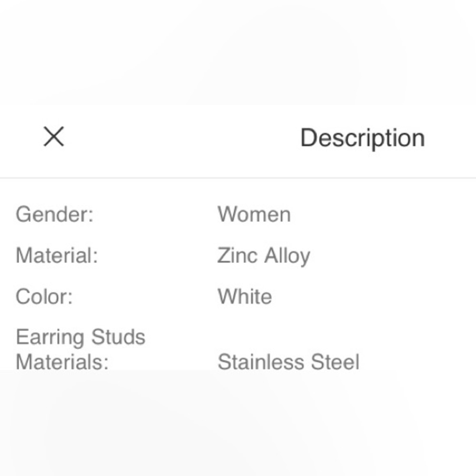Image resolution: width=476 pixels, height=476 pixels.
Task: Tap empty header space between X and Description
Action: point(182,137)
